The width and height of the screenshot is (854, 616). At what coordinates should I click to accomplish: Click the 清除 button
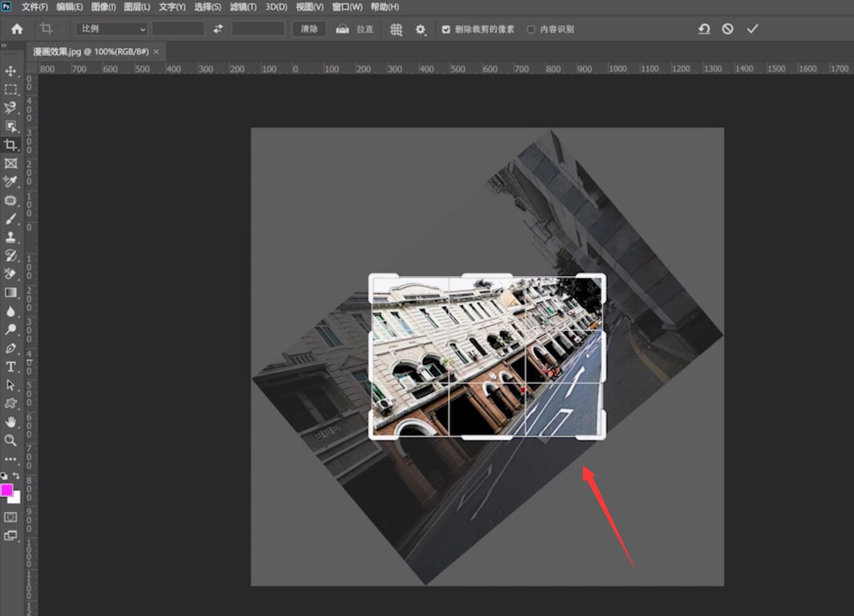309,29
